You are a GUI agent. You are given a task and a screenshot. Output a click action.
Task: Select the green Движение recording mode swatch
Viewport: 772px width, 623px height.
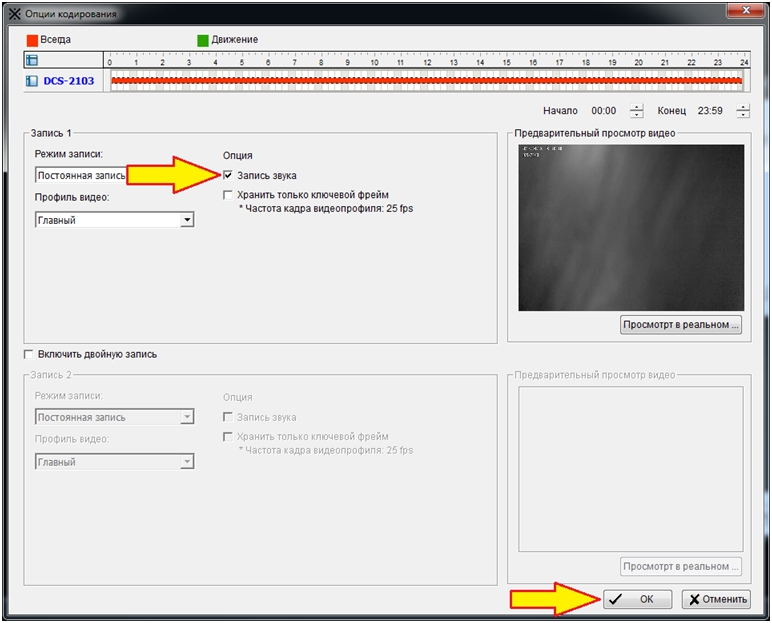(203, 40)
